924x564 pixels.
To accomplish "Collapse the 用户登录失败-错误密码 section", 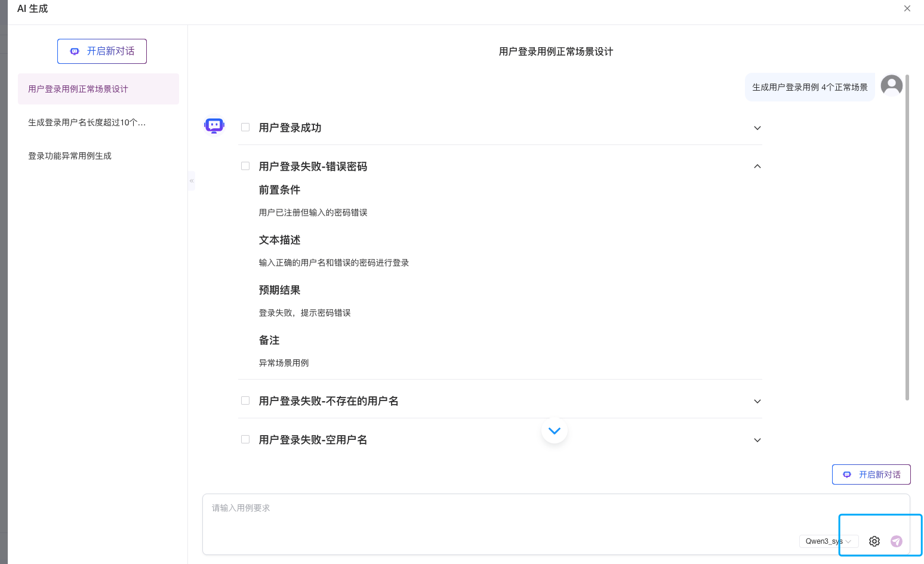I will [x=757, y=167].
